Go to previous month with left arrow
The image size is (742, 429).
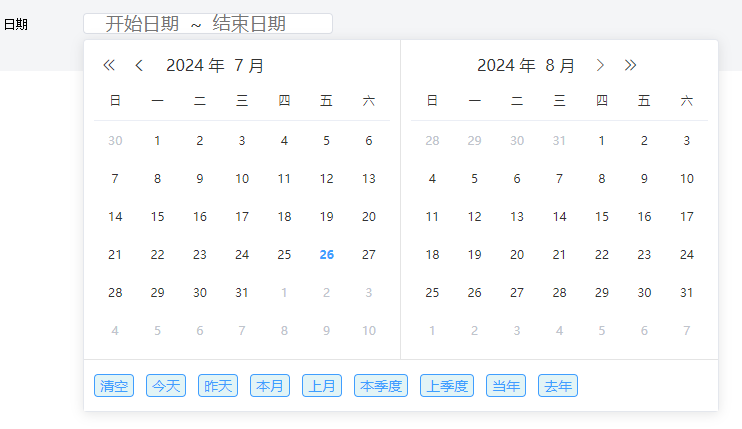pyautogui.click(x=139, y=65)
